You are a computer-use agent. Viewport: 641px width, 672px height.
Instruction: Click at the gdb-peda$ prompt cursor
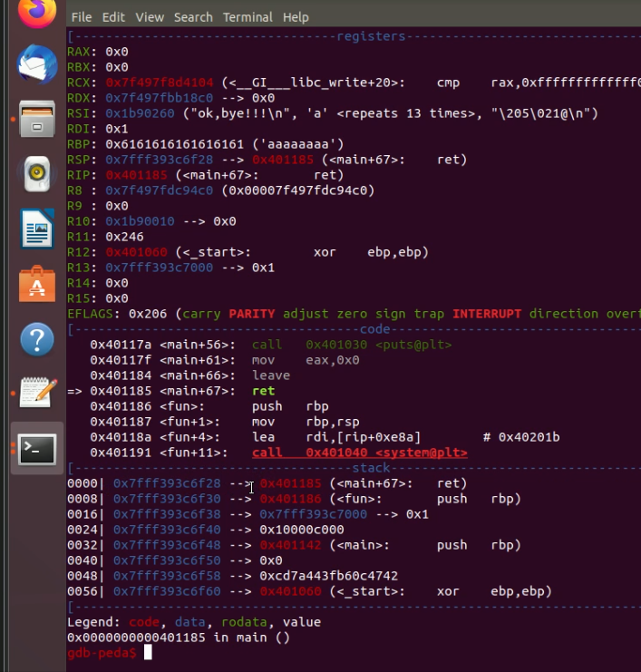pyautogui.click(x=148, y=653)
